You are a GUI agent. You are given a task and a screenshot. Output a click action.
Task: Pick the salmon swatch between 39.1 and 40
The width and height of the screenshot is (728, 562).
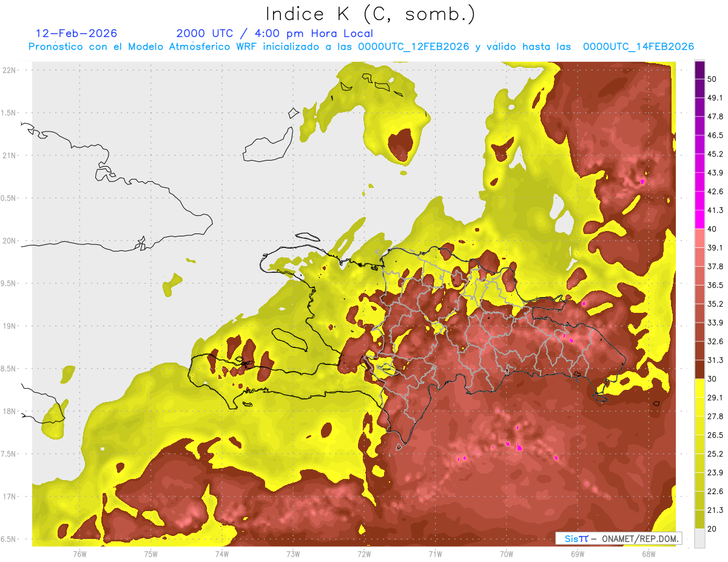tap(699, 238)
